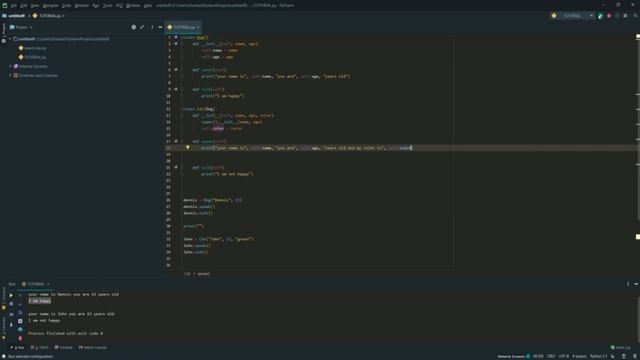Print the Run console output
The height and width of the screenshot is (360, 640).
coord(20,330)
